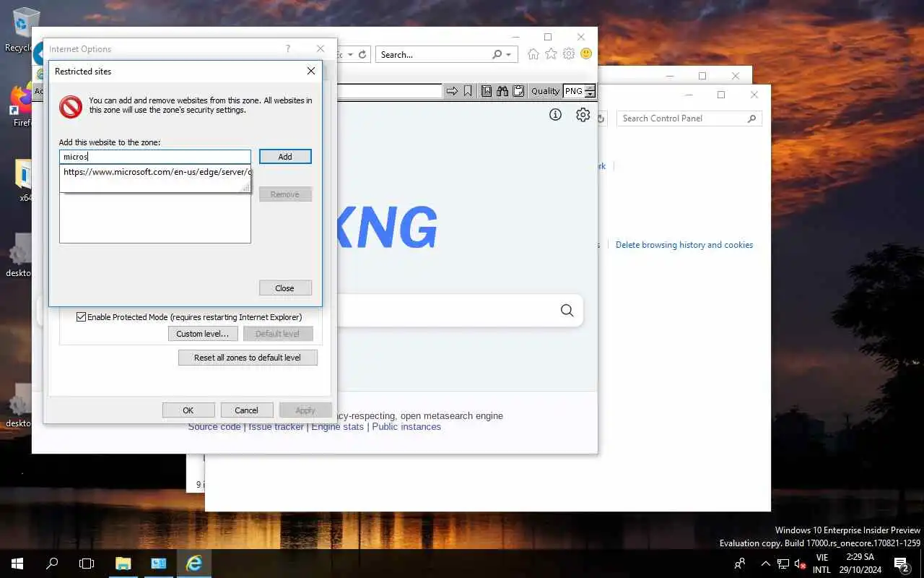Open the People icon in the system tray

pyautogui.click(x=740, y=564)
